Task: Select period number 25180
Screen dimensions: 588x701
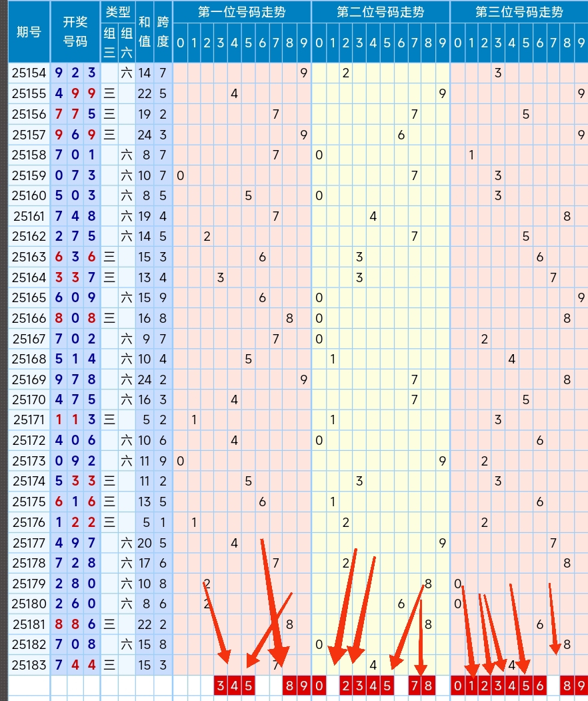Action: (x=29, y=604)
